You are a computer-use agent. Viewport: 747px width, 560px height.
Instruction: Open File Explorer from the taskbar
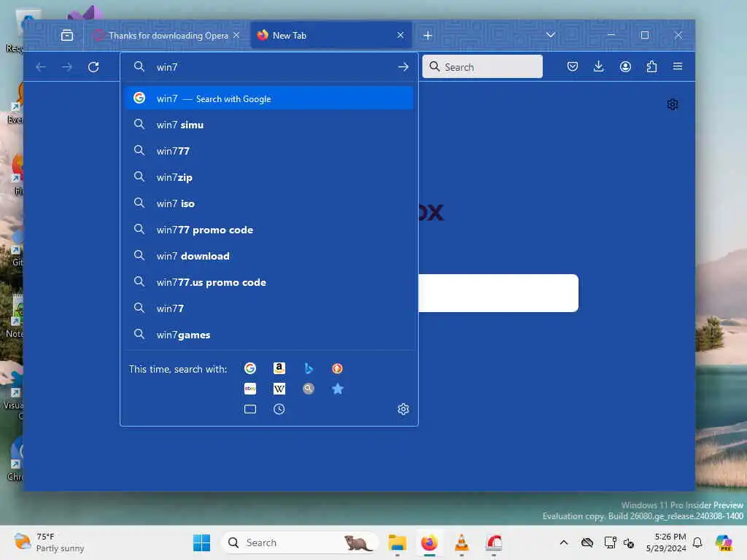point(398,542)
